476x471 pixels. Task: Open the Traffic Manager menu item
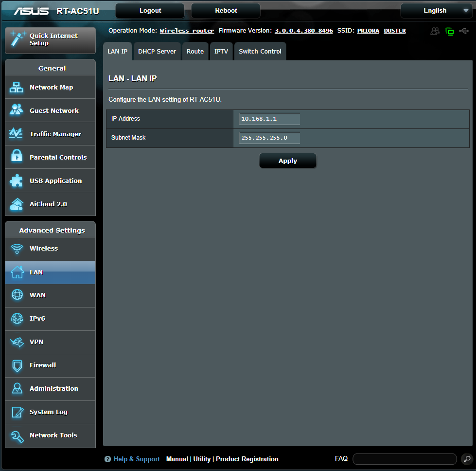(x=51, y=134)
